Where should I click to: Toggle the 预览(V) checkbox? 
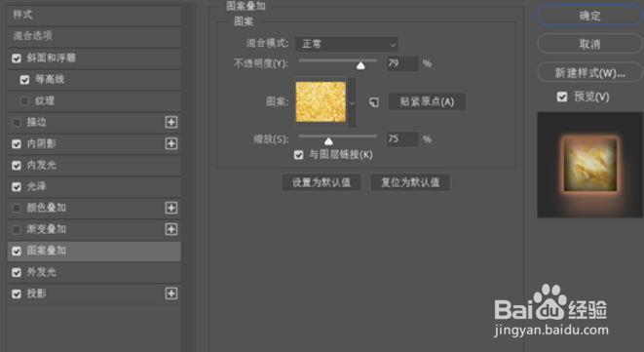point(562,97)
